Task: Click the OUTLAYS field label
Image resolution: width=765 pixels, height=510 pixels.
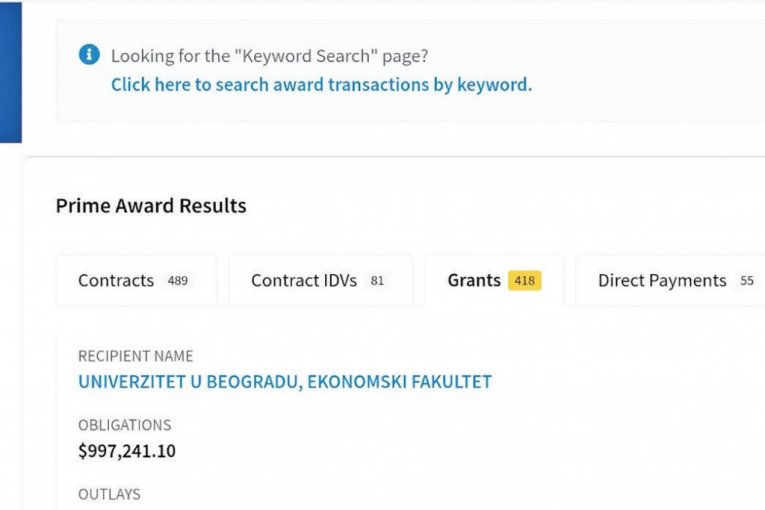Action: pos(109,494)
